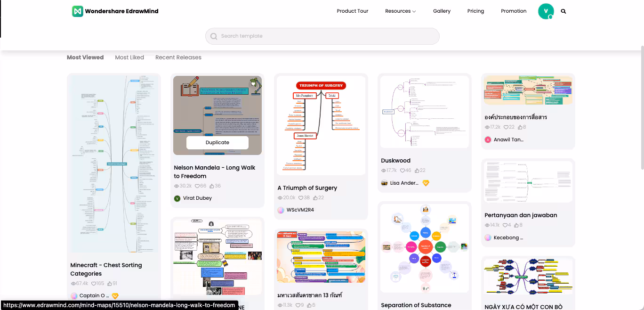Open the Pertanyaan dan jawaban thumbnail
Screen dimensions: 644x310
528,182
